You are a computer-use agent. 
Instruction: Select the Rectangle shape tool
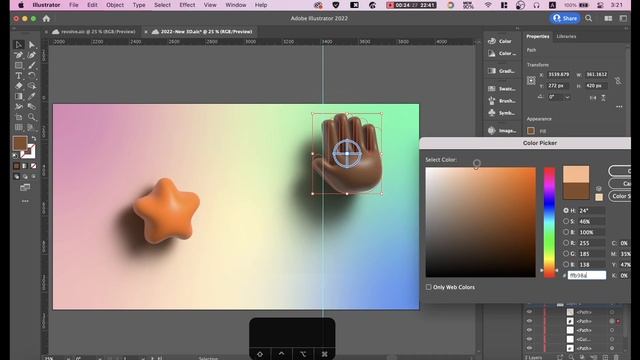point(19,65)
